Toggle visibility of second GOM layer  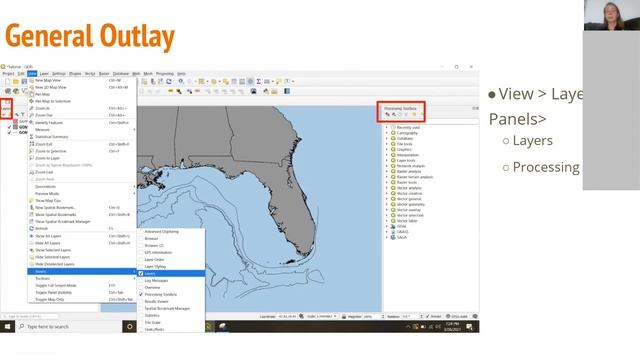click(9, 127)
